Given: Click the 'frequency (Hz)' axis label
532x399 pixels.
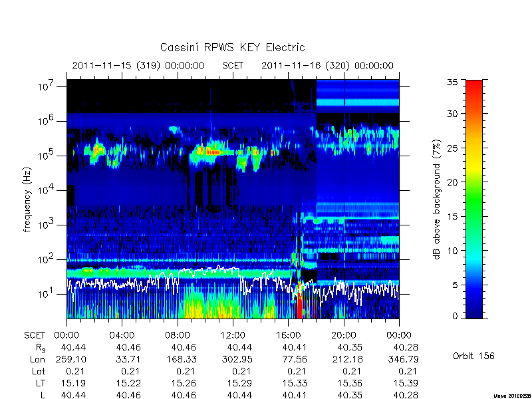Looking at the screenshot, I should click(27, 199).
